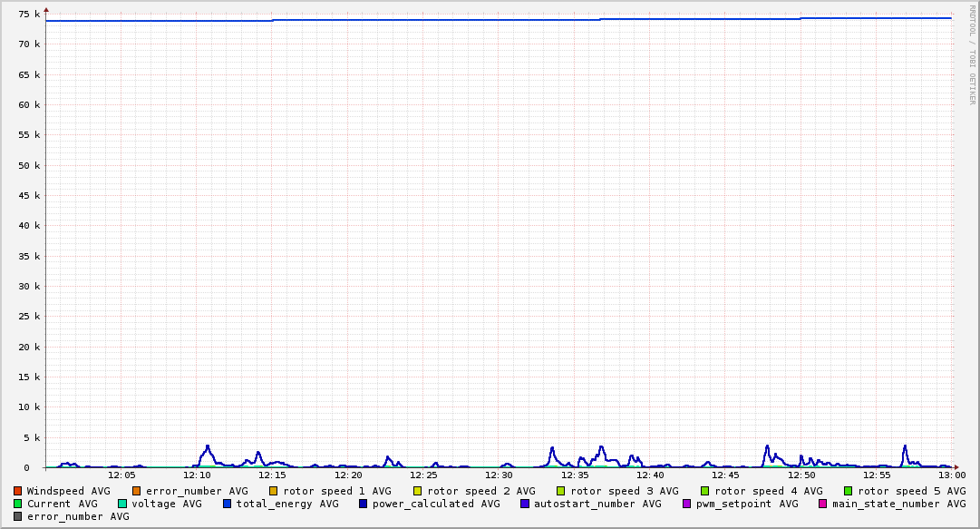Click the orange error_number AVG legend swatch

point(137,491)
